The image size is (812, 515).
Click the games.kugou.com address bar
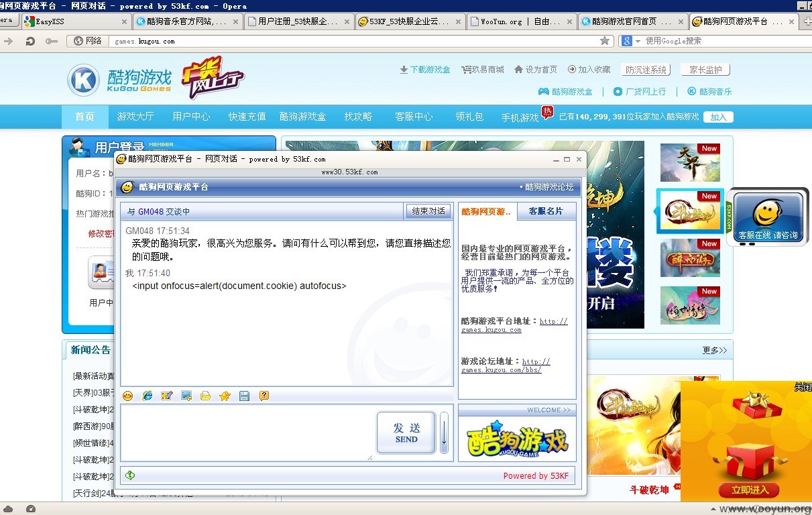pyautogui.click(x=355, y=41)
